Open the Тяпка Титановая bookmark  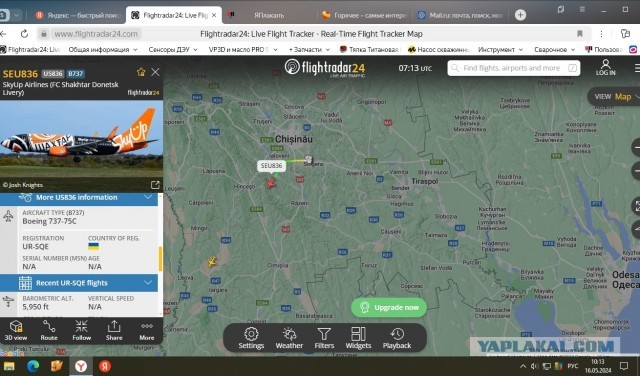(x=369, y=49)
